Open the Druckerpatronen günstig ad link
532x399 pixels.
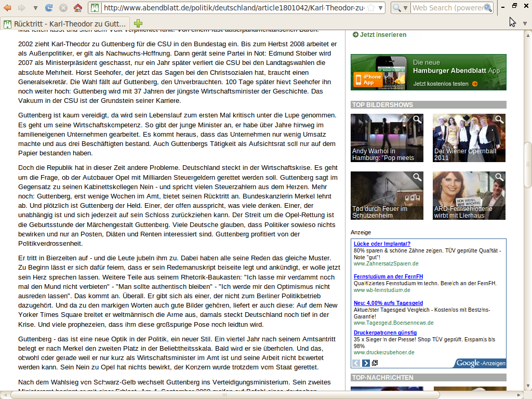point(385,332)
